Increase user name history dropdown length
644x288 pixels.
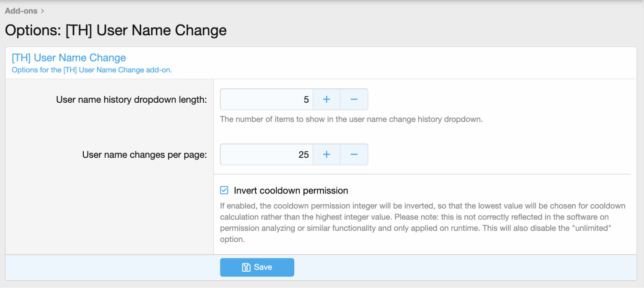point(326,100)
